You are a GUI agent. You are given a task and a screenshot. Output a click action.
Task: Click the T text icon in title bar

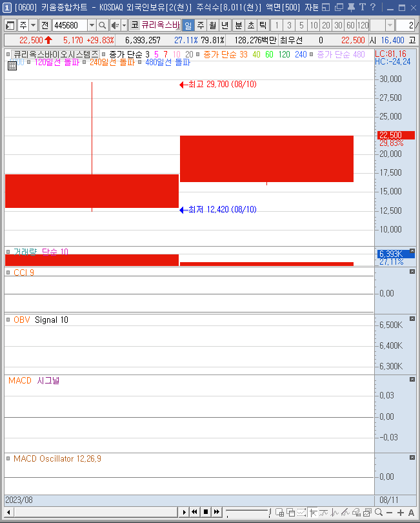363,7
